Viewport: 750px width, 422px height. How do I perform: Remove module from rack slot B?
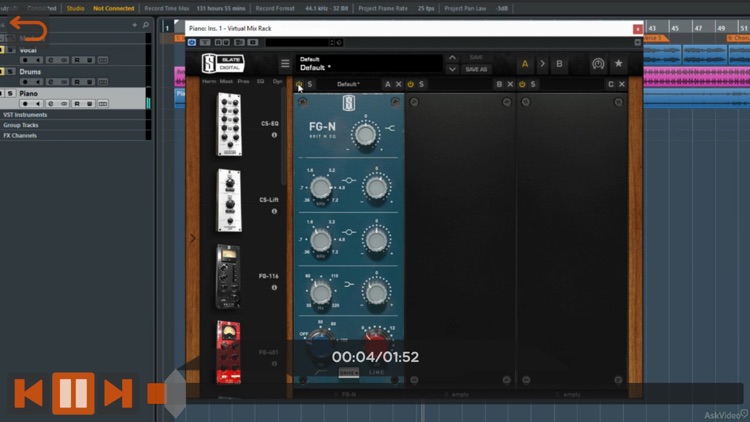click(x=510, y=84)
